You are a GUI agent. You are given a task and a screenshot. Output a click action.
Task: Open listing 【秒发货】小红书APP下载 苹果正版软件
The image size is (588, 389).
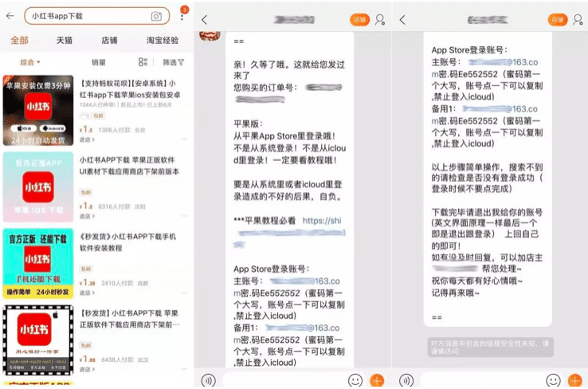coord(129,319)
